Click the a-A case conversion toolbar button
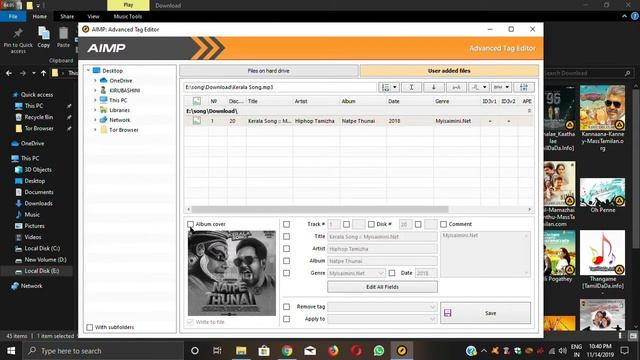Screen dimensions: 640x360 pos(456,87)
